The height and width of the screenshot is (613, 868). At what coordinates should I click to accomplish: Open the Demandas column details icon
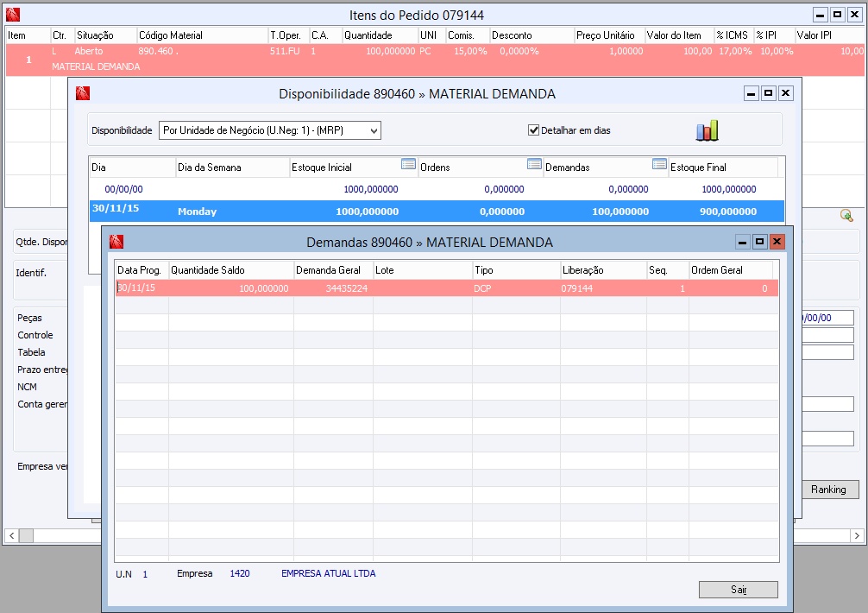(x=659, y=164)
